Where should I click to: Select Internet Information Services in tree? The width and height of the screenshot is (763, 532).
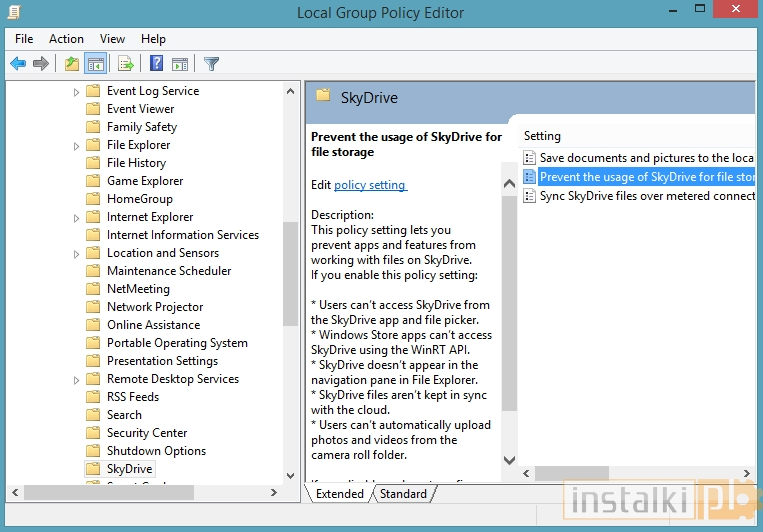(x=183, y=235)
